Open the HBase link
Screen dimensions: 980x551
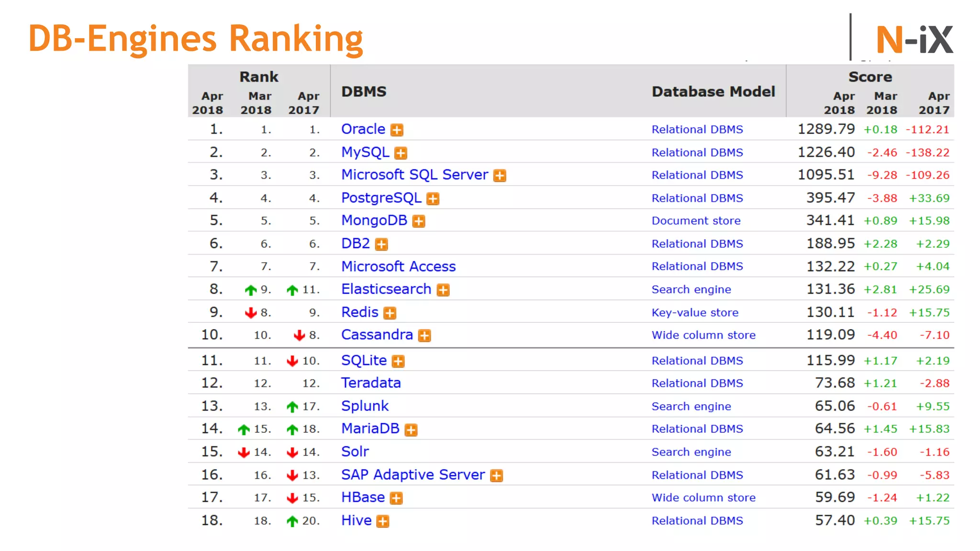(x=363, y=497)
